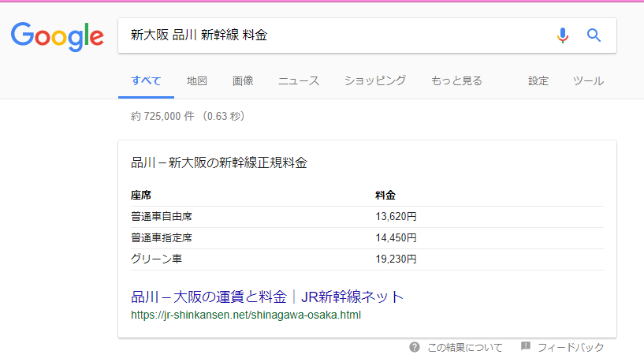The image size is (644, 362).
Task: Select the すべて tab
Action: click(x=146, y=81)
